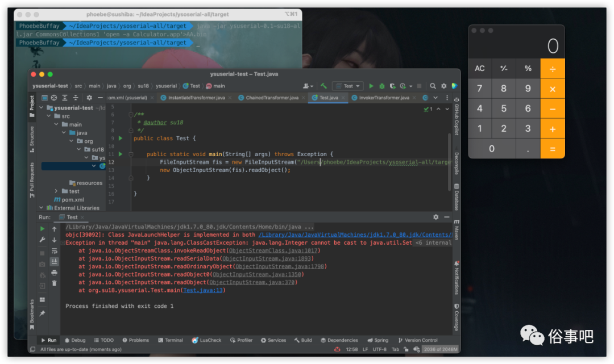Switch to ChainedTransformer.java editor tab
Viewport: 614px width, 364px height.
(272, 98)
